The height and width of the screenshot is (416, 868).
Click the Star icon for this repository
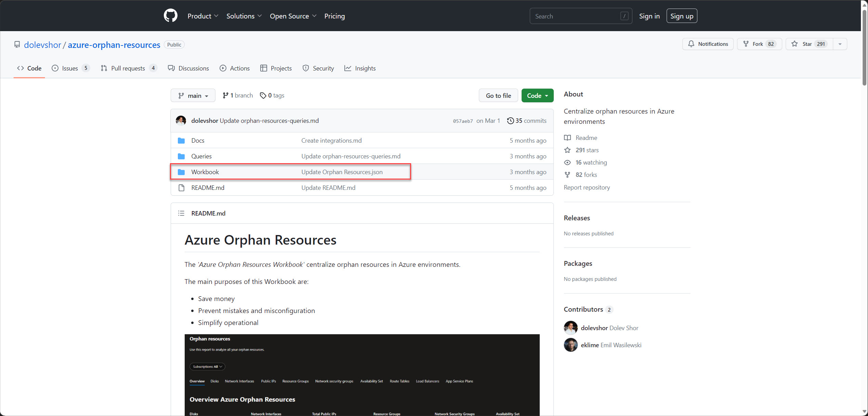coord(795,44)
